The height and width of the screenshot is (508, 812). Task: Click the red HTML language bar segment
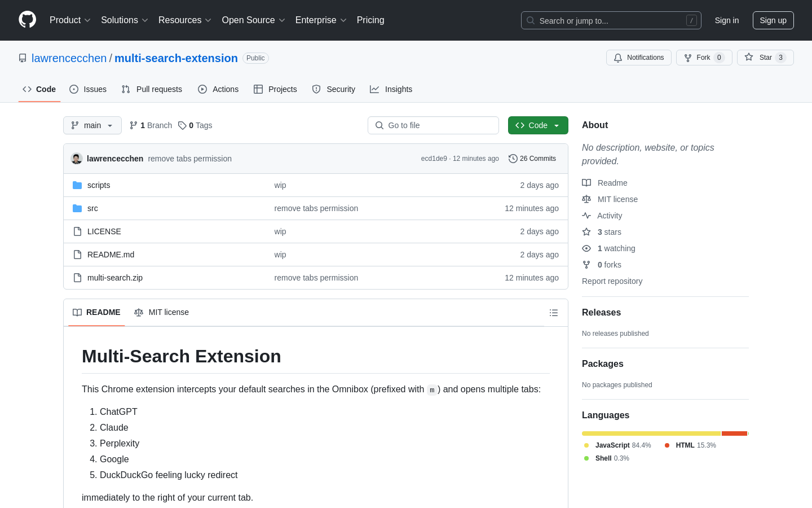click(x=734, y=433)
